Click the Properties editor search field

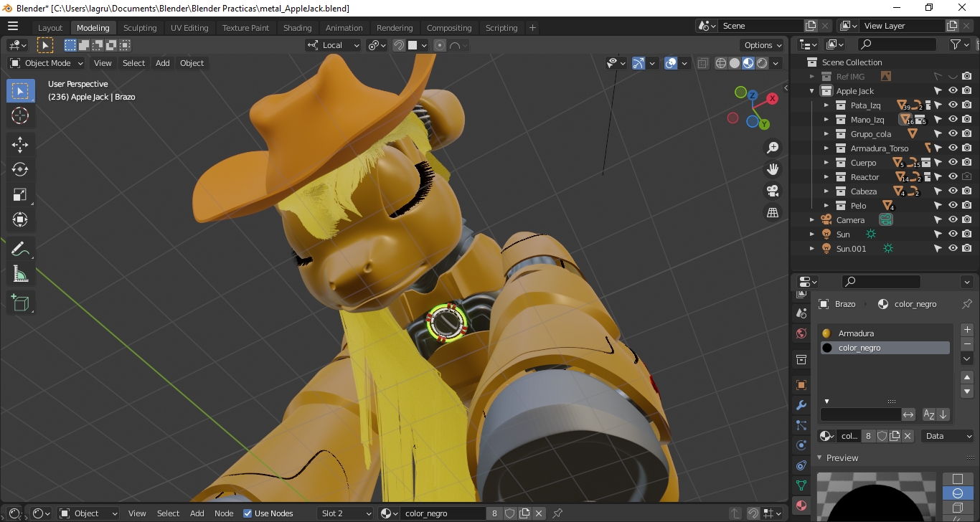881,282
